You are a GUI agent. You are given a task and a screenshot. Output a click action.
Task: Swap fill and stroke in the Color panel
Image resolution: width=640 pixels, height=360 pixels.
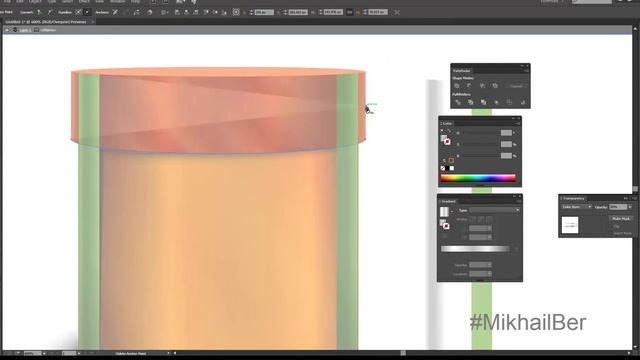point(449,131)
